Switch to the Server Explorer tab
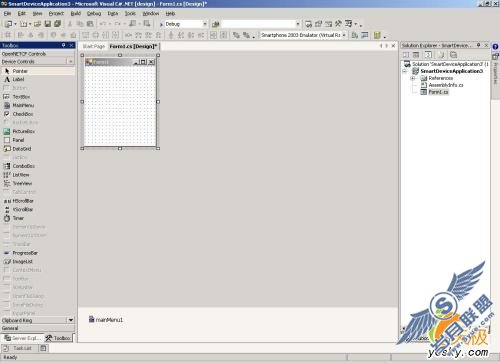The image size is (500, 363). coord(23,338)
